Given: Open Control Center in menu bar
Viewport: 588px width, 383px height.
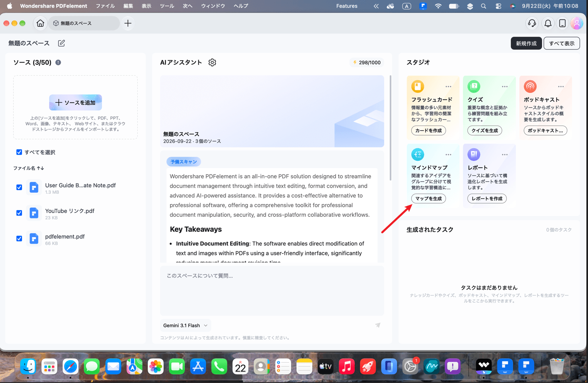Looking at the screenshot, I should point(498,6).
